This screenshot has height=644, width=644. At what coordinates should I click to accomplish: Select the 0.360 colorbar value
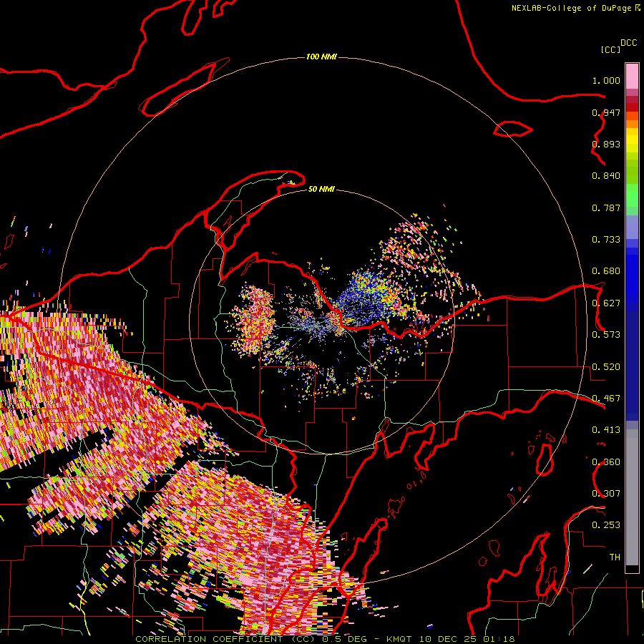[606, 462]
